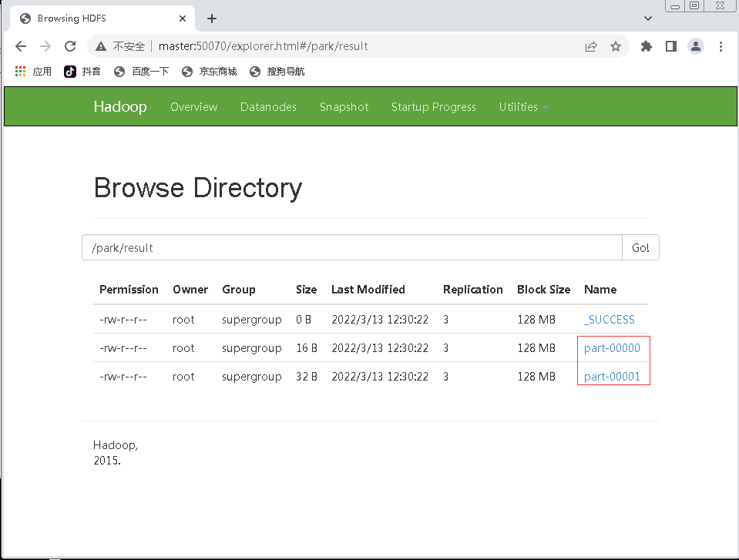
Task: Expand the tab search chevron
Action: click(648, 18)
